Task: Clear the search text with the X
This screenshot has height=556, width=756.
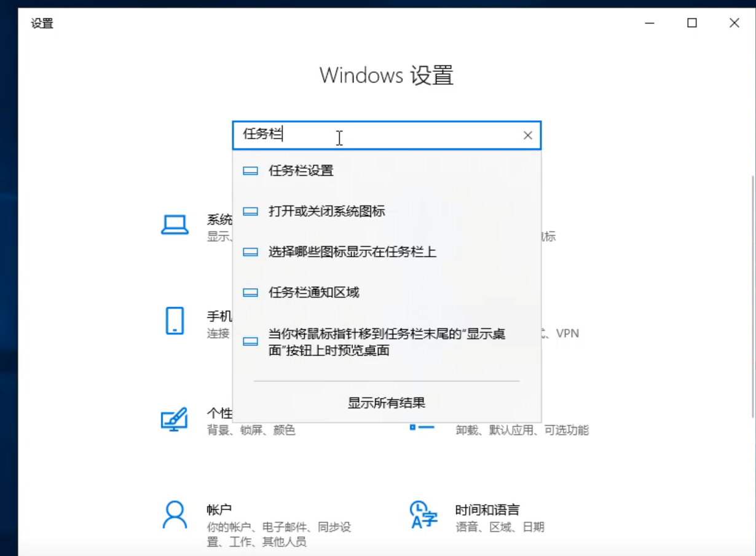Action: click(x=527, y=135)
